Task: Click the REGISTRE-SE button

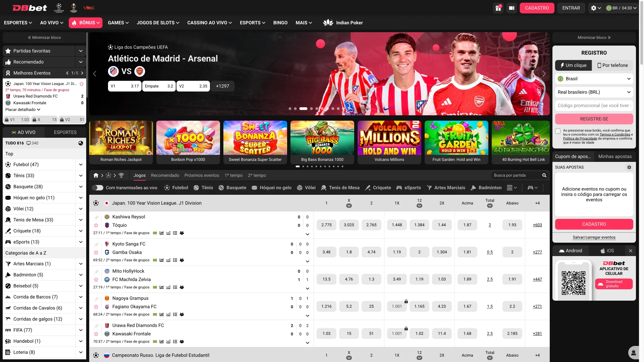Action: click(594, 119)
